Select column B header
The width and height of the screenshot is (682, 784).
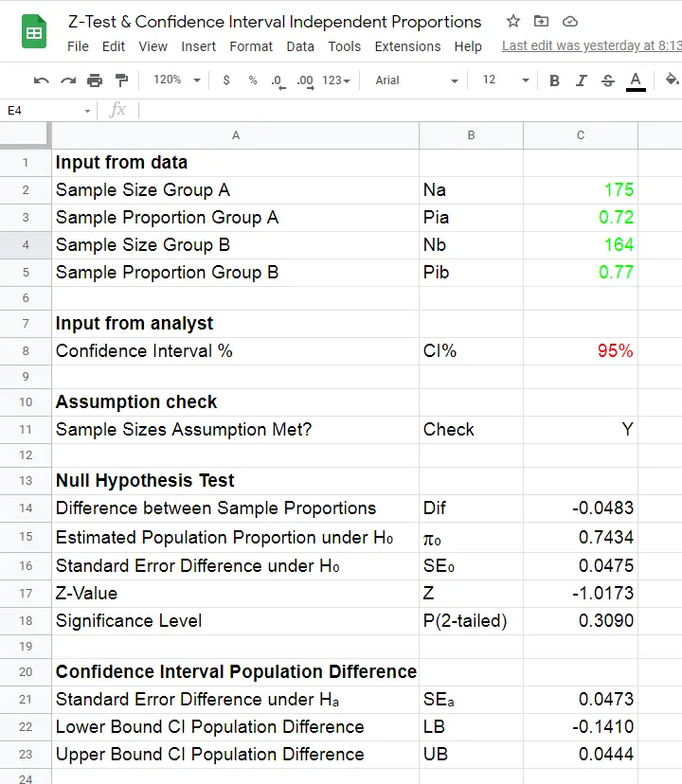(x=471, y=135)
